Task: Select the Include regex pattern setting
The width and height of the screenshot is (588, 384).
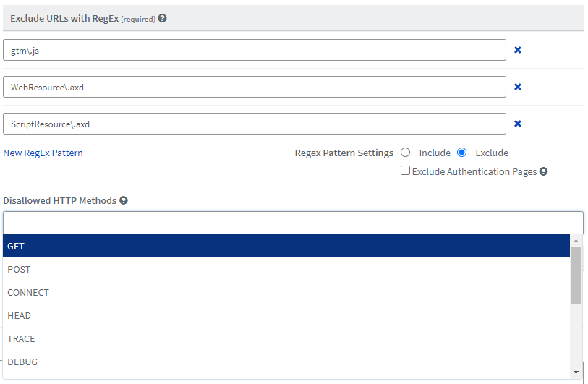Action: [405, 153]
